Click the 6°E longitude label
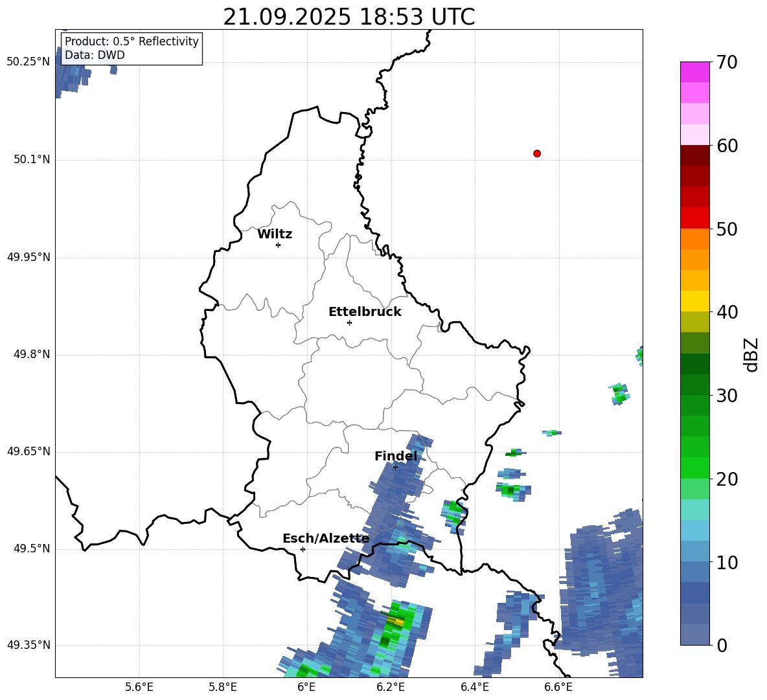767x700 pixels. tap(306, 687)
